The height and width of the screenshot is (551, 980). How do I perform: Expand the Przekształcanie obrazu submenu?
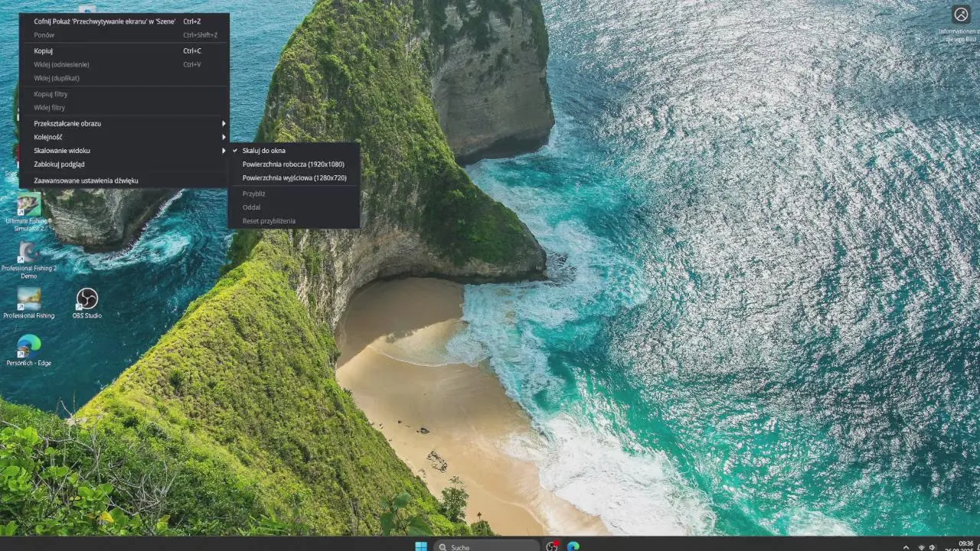pos(124,123)
